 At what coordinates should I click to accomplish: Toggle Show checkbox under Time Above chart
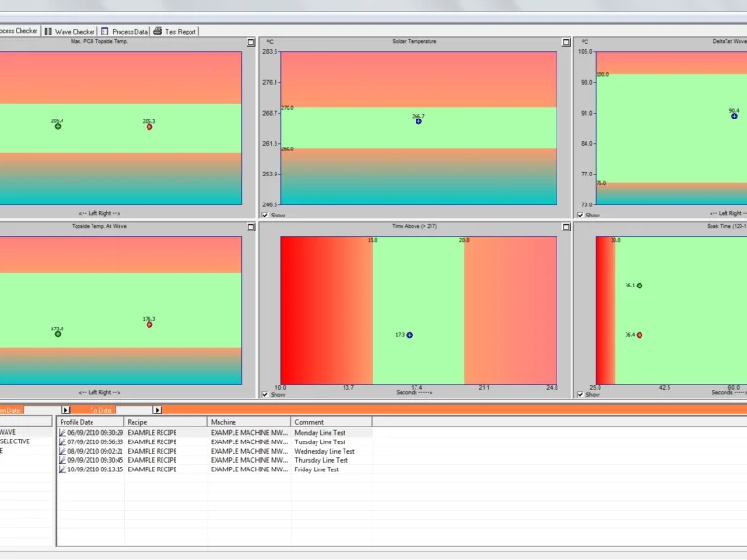coord(266,395)
